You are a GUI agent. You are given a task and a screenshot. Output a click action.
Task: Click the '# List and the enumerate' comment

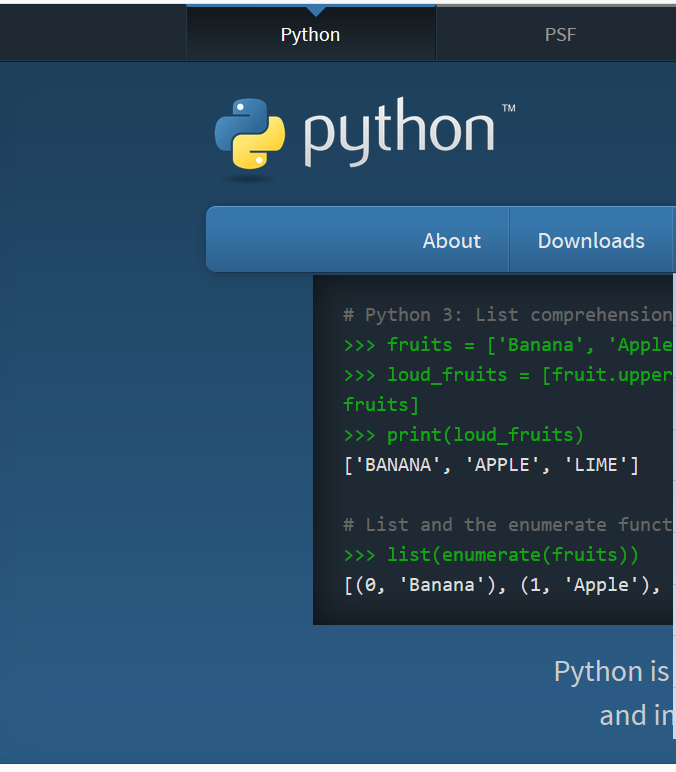coord(508,525)
